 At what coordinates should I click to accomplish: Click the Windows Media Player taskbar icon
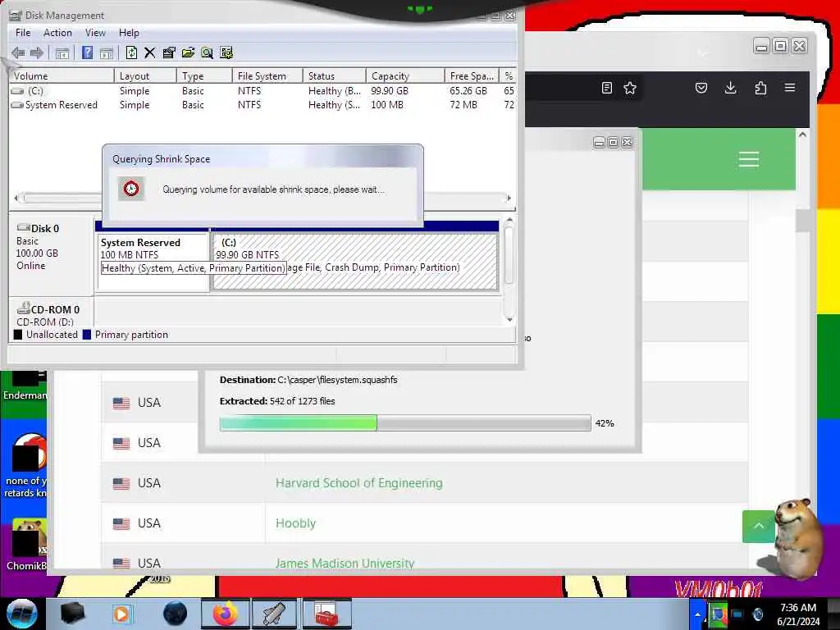pyautogui.click(x=121, y=614)
